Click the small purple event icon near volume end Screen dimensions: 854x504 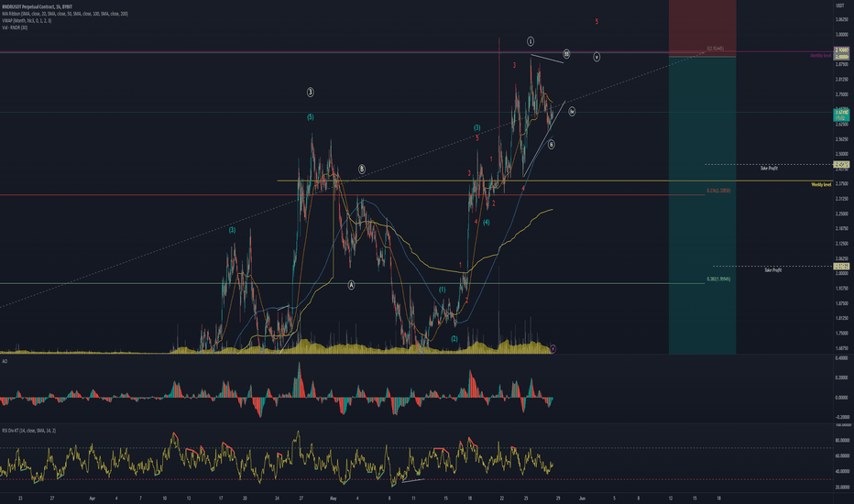553,347
